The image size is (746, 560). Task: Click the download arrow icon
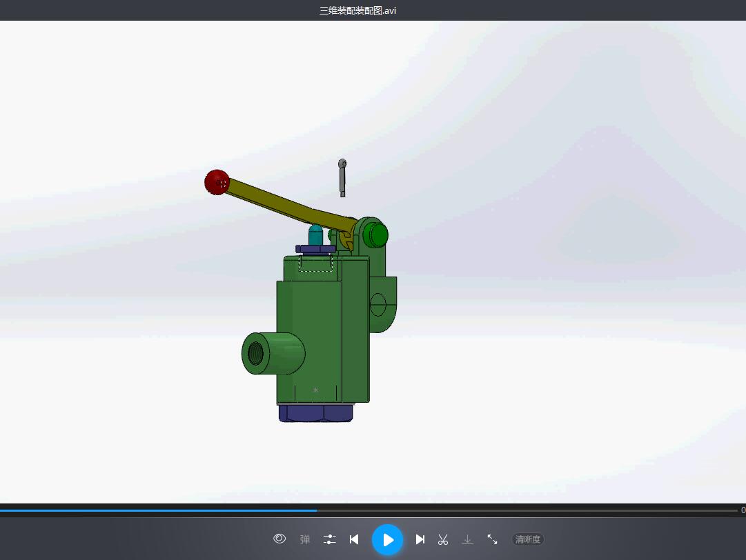(468, 539)
